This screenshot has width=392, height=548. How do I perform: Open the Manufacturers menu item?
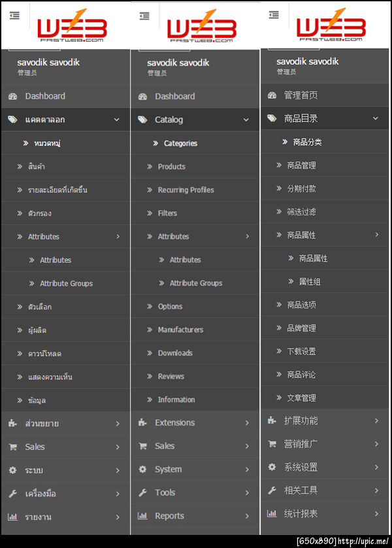(x=180, y=330)
